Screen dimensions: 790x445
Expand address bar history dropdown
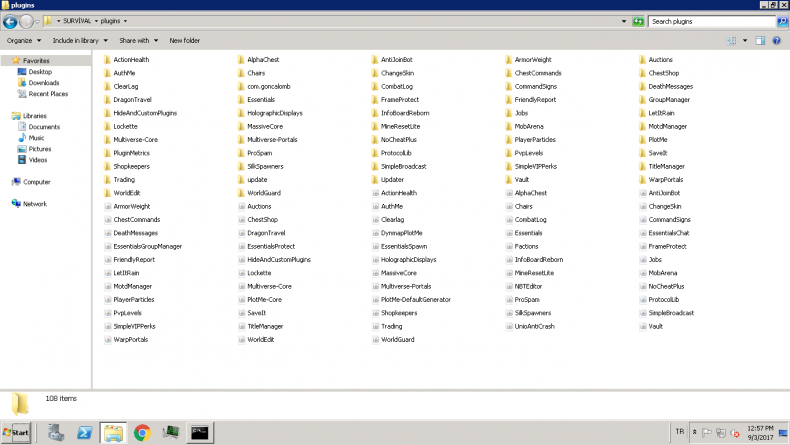pyautogui.click(x=624, y=21)
